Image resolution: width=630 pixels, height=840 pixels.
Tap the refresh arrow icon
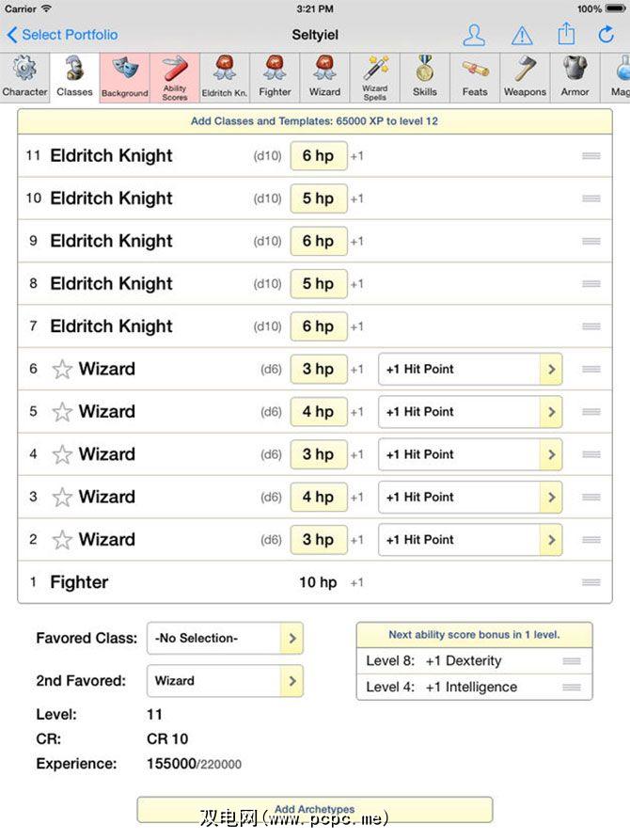(x=606, y=35)
